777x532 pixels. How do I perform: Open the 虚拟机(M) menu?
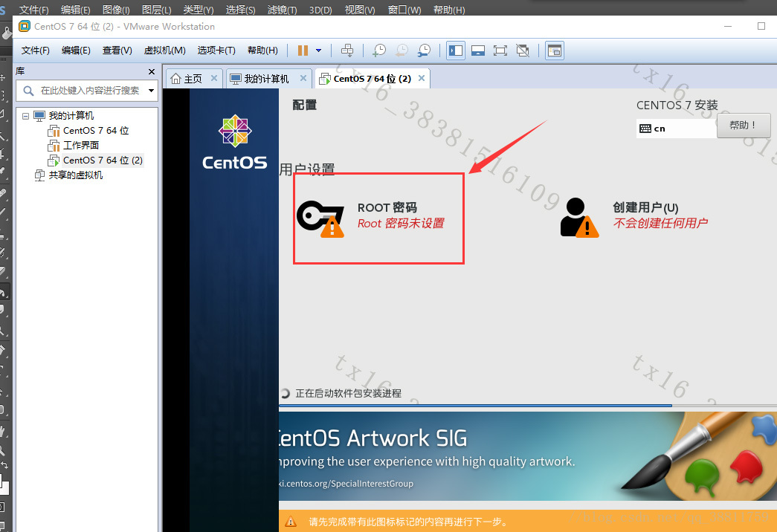click(164, 51)
